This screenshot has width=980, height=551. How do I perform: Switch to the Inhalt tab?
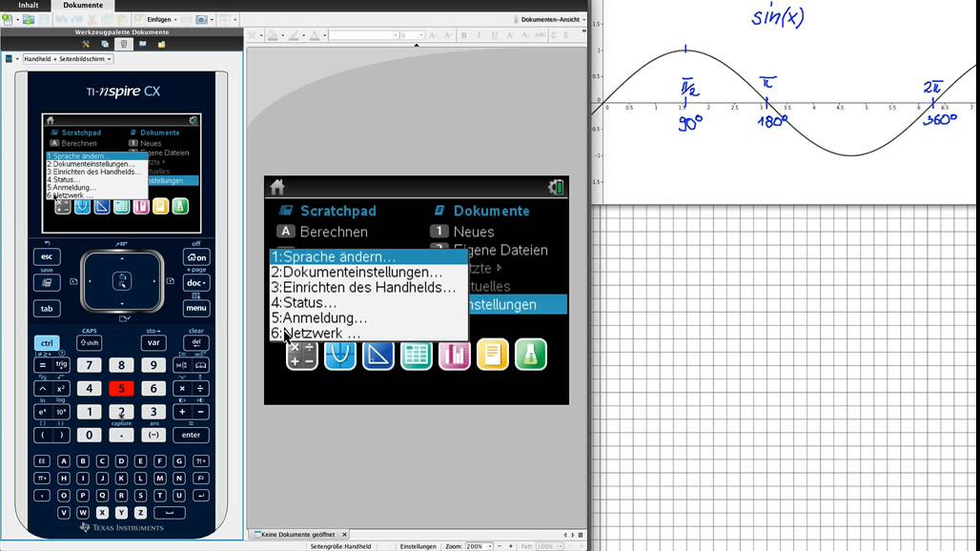pyautogui.click(x=29, y=5)
